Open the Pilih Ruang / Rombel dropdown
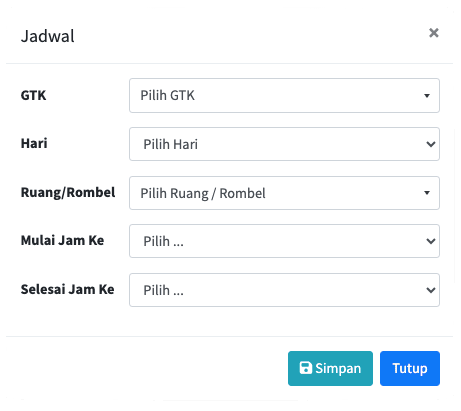Image resolution: width=461 pixels, height=411 pixels. pyautogui.click(x=284, y=193)
